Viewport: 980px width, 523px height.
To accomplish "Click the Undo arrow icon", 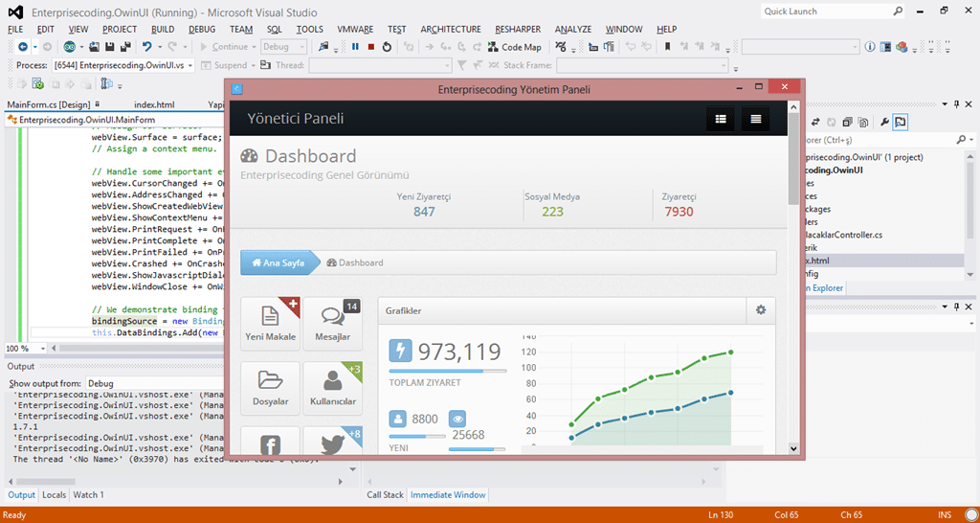I will (146, 47).
